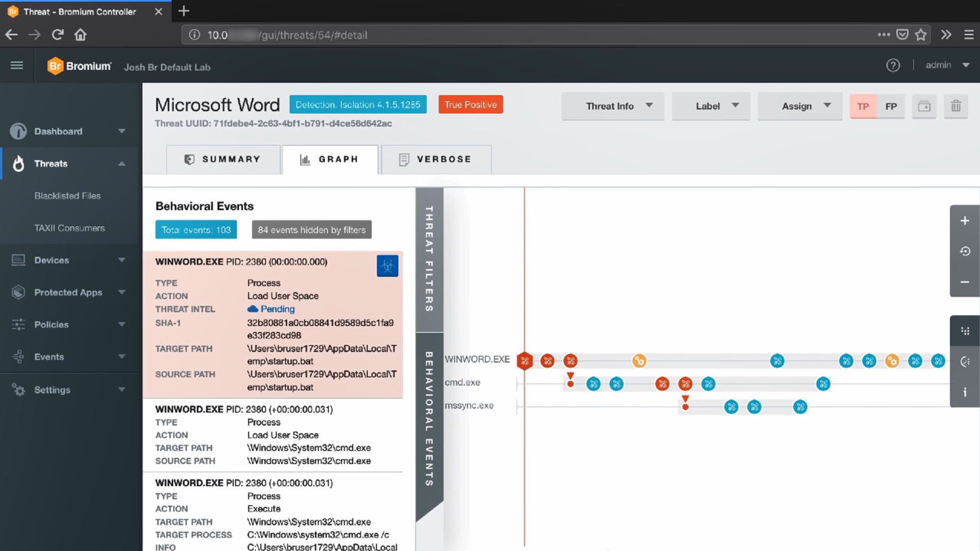Click the Detection Isolation version badge
Viewport: 980px width, 551px height.
click(x=358, y=105)
